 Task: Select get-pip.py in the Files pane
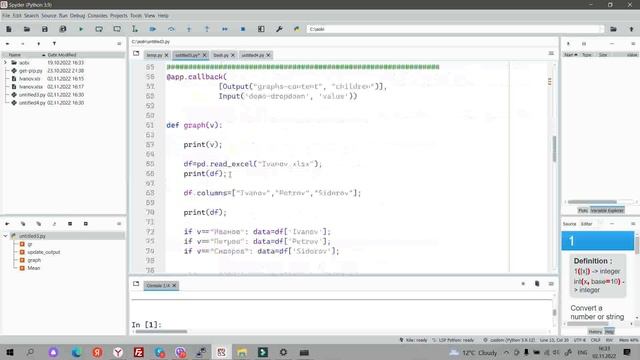click(x=30, y=71)
